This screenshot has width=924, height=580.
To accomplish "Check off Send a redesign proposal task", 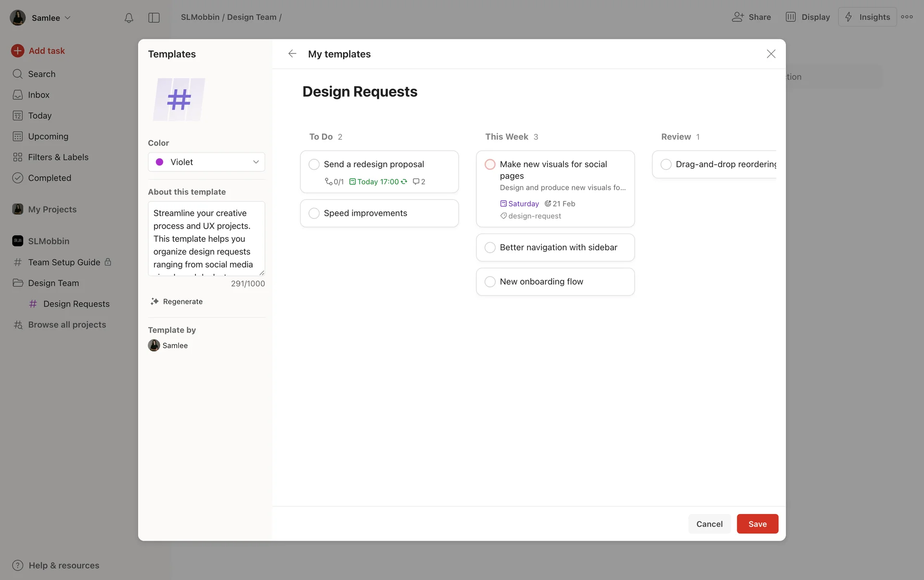I will (314, 165).
